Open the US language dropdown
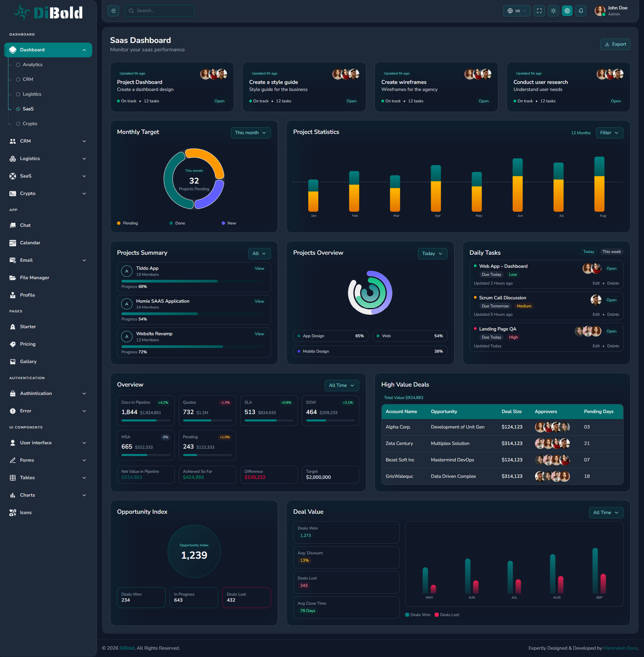644x657 pixels. point(517,11)
